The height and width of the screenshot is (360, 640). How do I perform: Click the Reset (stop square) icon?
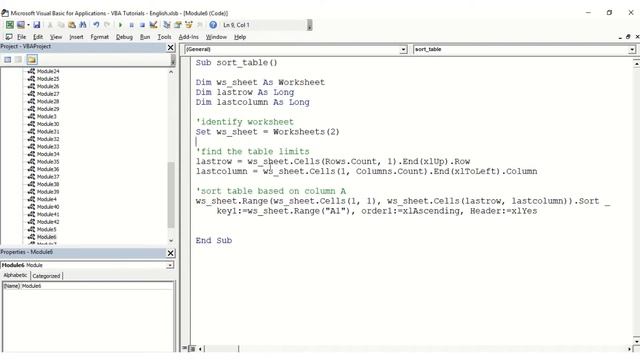click(142, 25)
